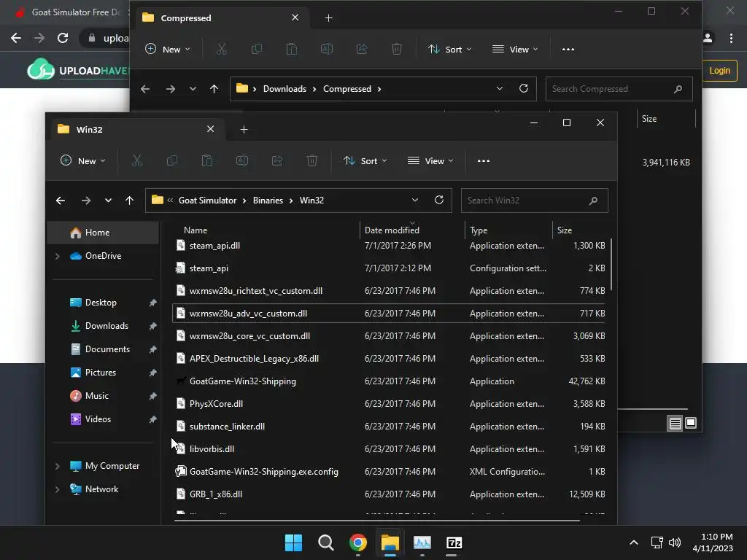Go back in Win32 window navigation
This screenshot has height=560, width=747.
[61, 201]
